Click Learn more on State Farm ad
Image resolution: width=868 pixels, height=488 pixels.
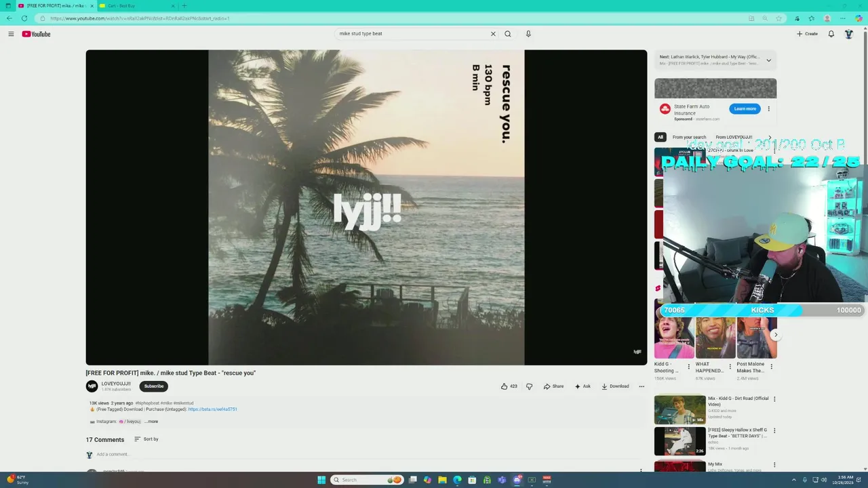point(745,108)
